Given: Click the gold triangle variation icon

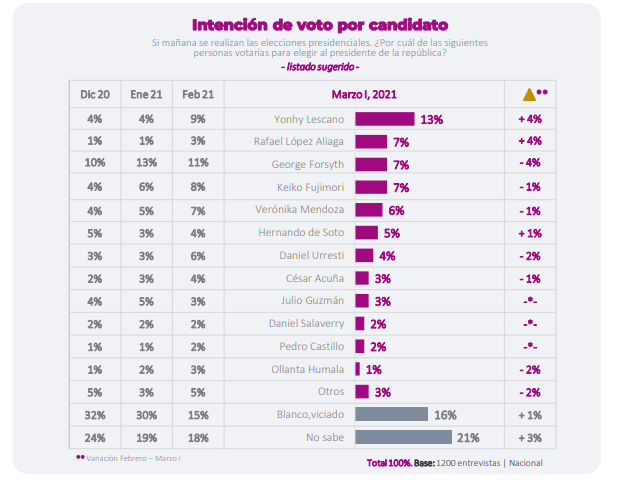Looking at the screenshot, I should click(529, 95).
